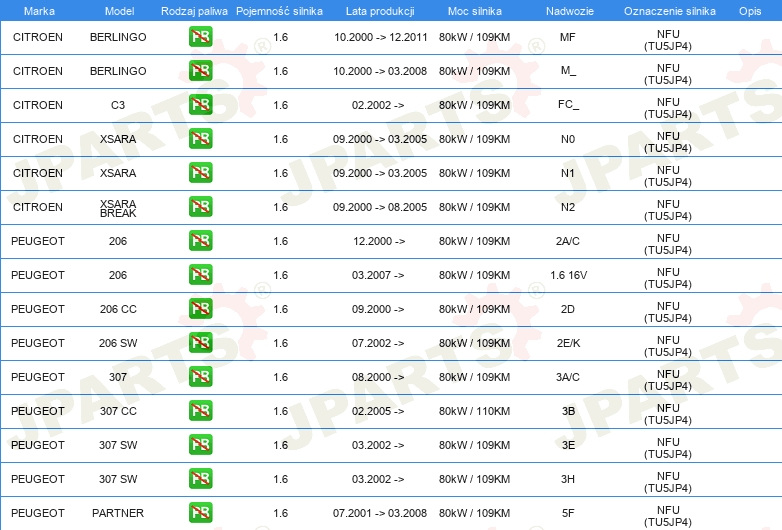Click the Lata produkcji column header
Image resolution: width=782 pixels, height=530 pixels.
380,11
